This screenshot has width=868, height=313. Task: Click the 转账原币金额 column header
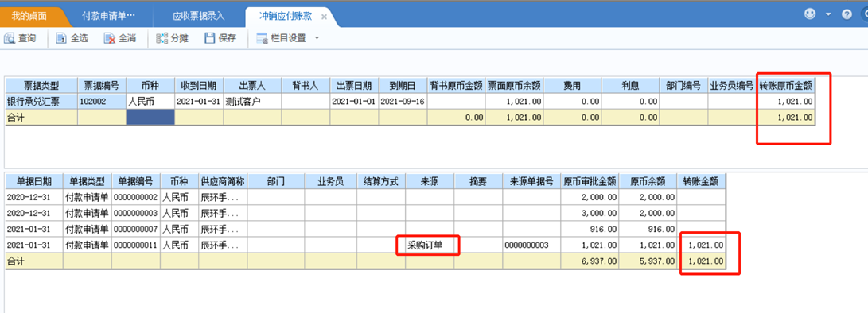coord(785,86)
